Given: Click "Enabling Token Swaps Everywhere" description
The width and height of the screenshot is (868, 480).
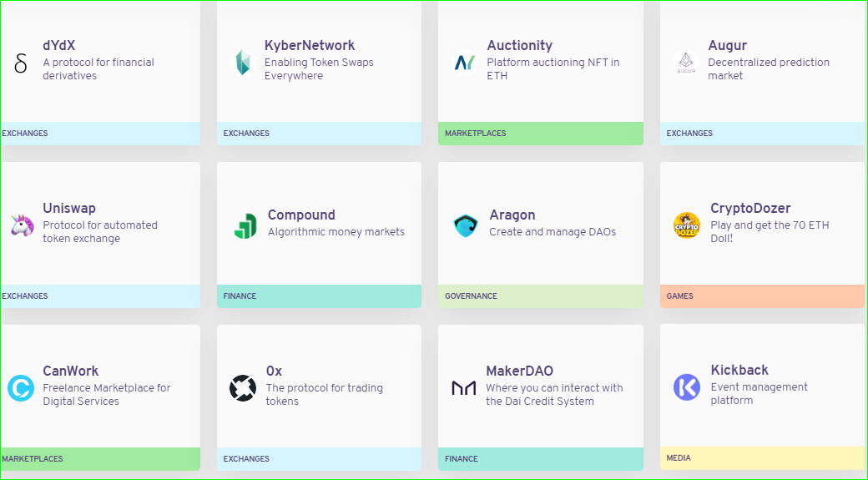Looking at the screenshot, I should pos(319,69).
